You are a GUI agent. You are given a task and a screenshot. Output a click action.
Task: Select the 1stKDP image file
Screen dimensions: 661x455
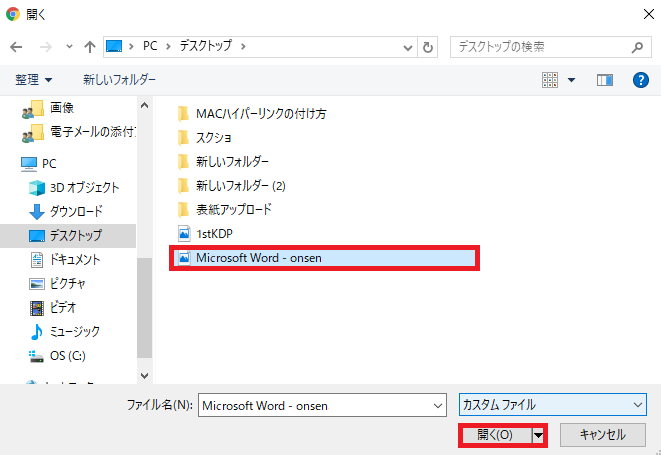[205, 234]
